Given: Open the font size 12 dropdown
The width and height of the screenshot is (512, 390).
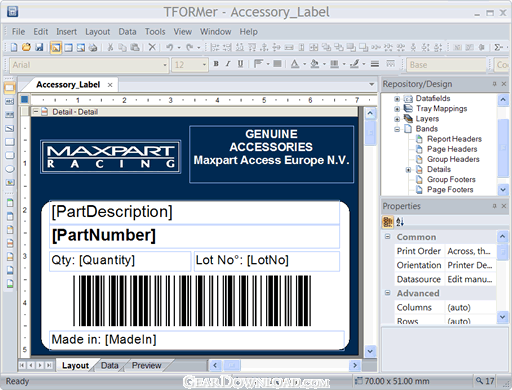Looking at the screenshot, I should point(204,65).
